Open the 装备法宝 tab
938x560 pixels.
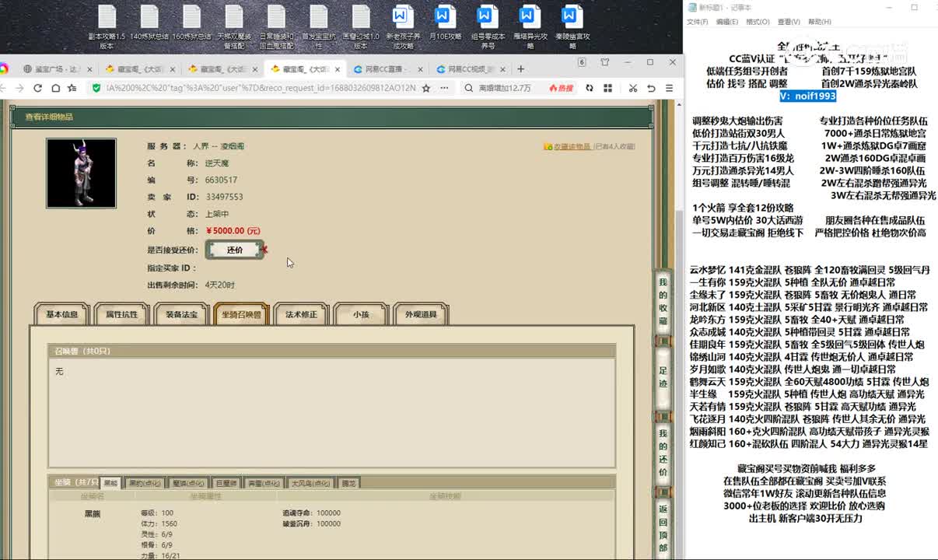[181, 314]
